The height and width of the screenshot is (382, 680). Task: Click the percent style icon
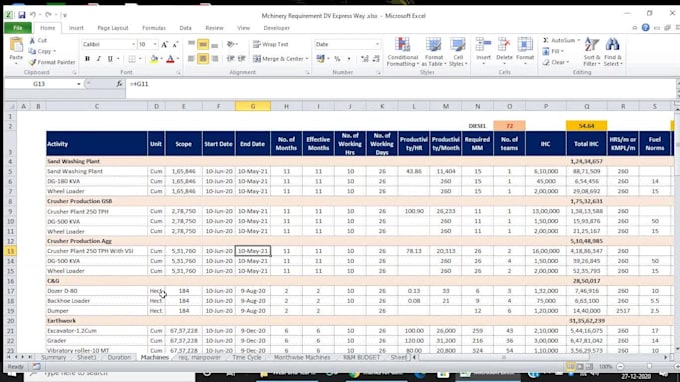[337, 59]
